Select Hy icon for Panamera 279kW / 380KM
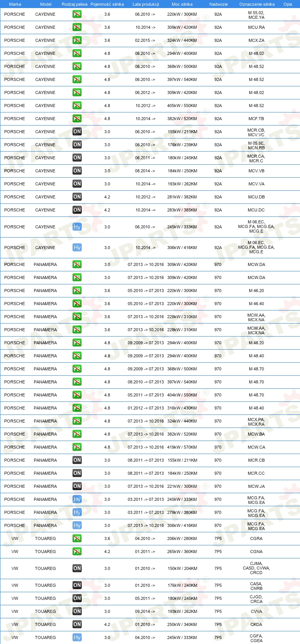The image size is (300, 644). point(77,512)
